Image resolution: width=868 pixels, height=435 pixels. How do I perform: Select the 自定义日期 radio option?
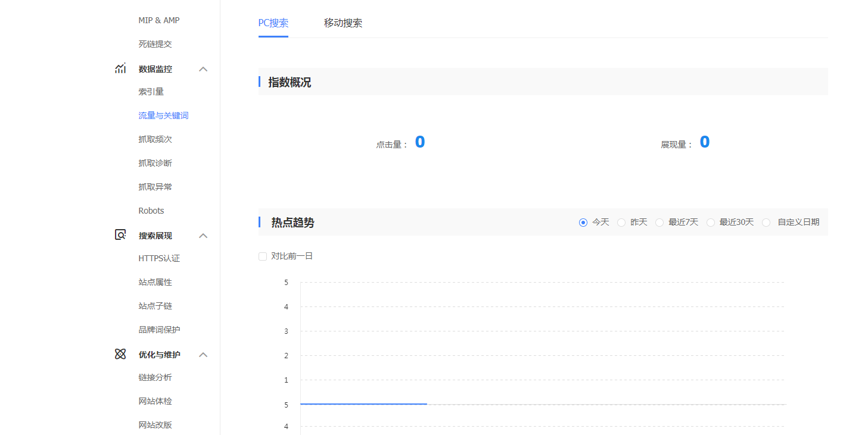pos(766,223)
